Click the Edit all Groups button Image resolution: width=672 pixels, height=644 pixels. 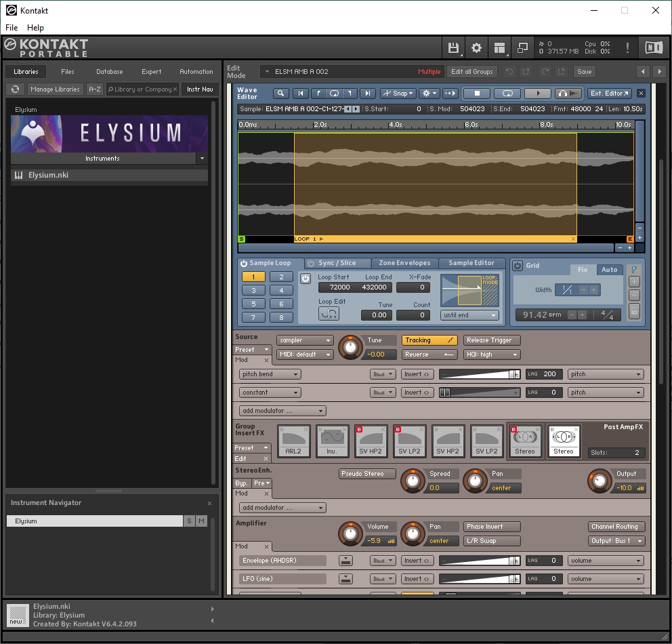pyautogui.click(x=472, y=72)
